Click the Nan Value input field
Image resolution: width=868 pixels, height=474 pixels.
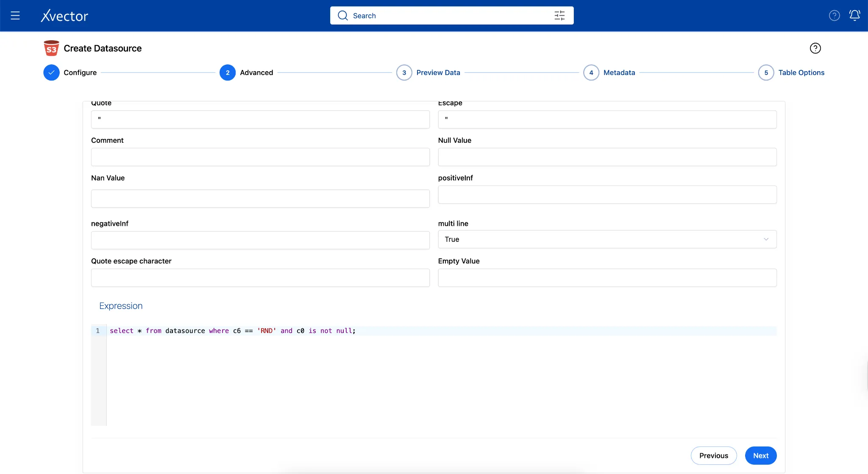(260, 198)
